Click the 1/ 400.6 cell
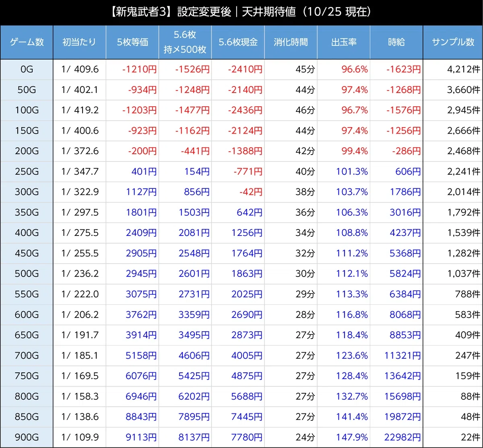Viewport: 483px width, 448px height. [x=79, y=131]
